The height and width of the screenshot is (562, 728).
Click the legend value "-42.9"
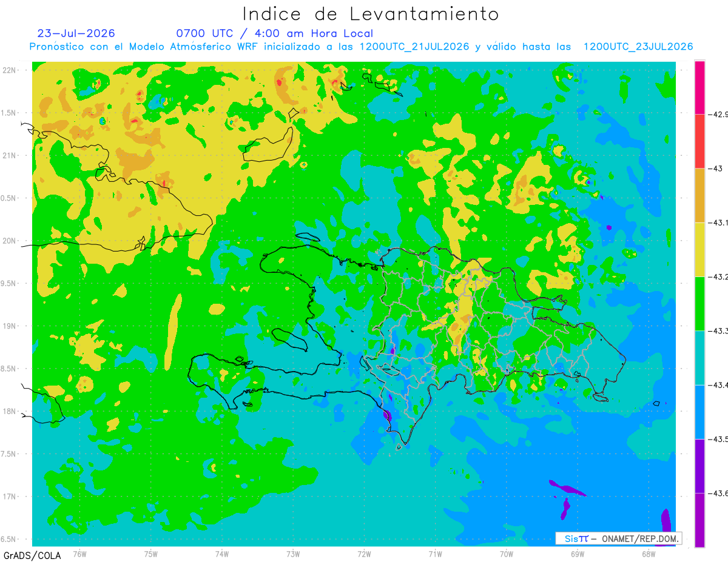point(719,114)
